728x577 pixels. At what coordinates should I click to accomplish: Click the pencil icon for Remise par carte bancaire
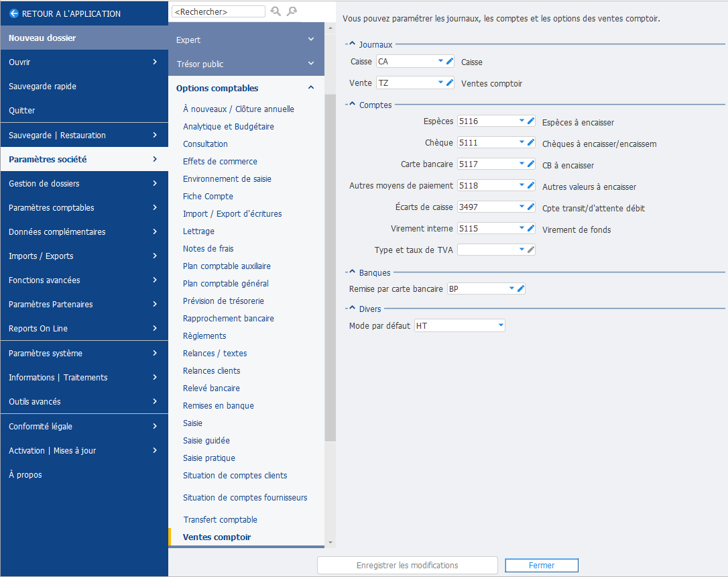pyautogui.click(x=520, y=288)
